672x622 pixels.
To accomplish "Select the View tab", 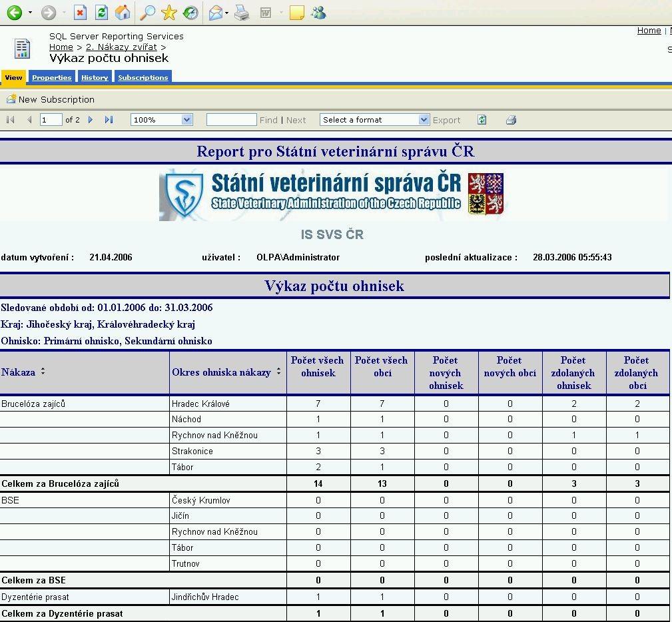I will pyautogui.click(x=14, y=77).
